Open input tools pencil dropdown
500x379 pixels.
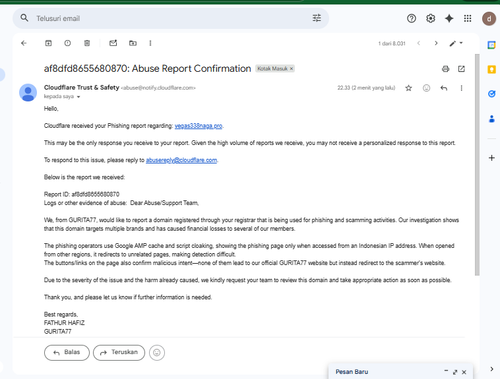click(x=456, y=43)
